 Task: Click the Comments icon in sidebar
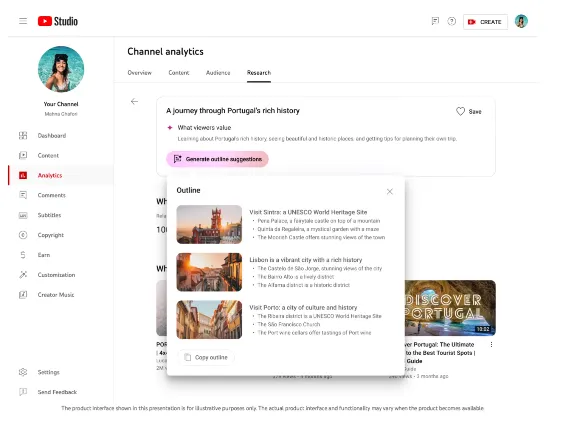[x=23, y=195]
